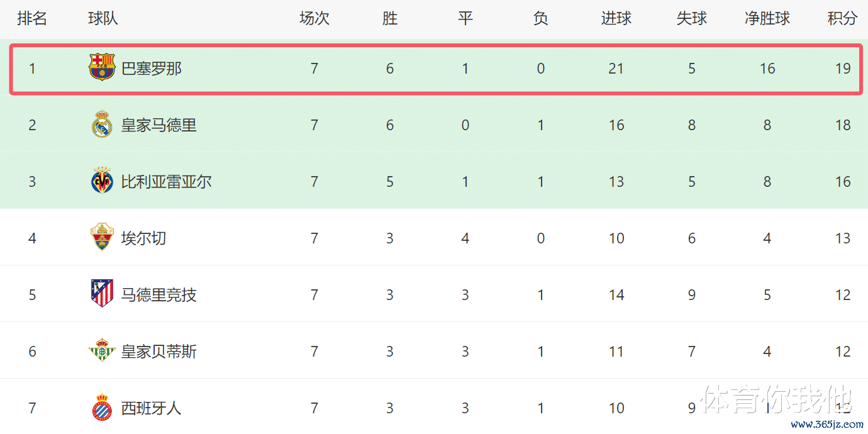This screenshot has height=434, width=868.
Task: Open the 皇家马德里 team name link
Action: 159,125
